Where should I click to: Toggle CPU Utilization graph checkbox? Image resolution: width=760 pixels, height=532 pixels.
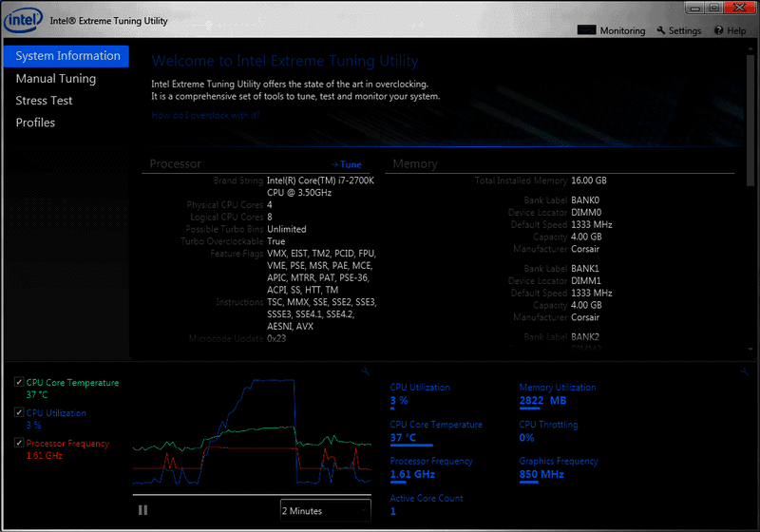pyautogui.click(x=19, y=412)
